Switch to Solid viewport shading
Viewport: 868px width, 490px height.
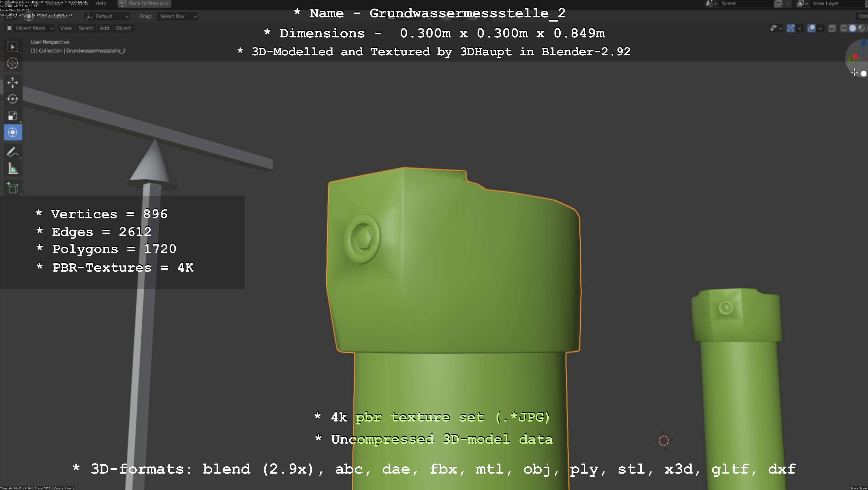tap(852, 28)
